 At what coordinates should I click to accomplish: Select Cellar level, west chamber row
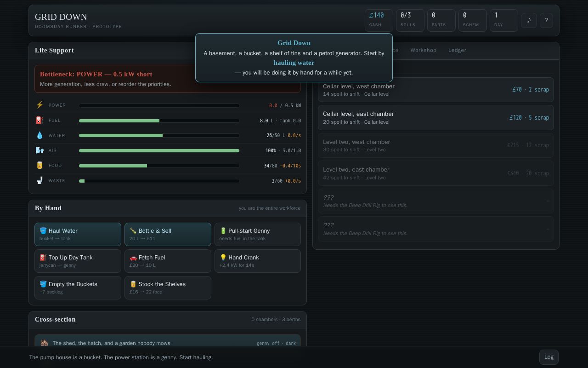pyautogui.click(x=435, y=90)
